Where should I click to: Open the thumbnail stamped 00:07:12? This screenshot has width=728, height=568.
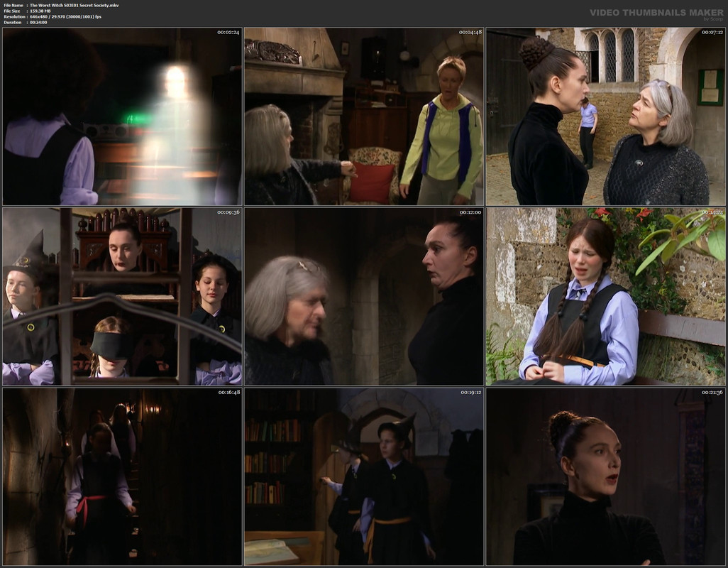(x=606, y=116)
